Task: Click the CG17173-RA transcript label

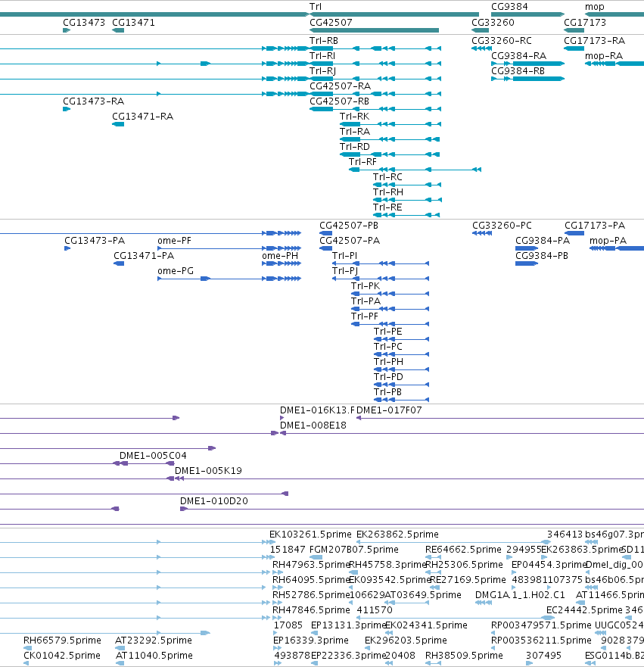Action: coord(594,41)
